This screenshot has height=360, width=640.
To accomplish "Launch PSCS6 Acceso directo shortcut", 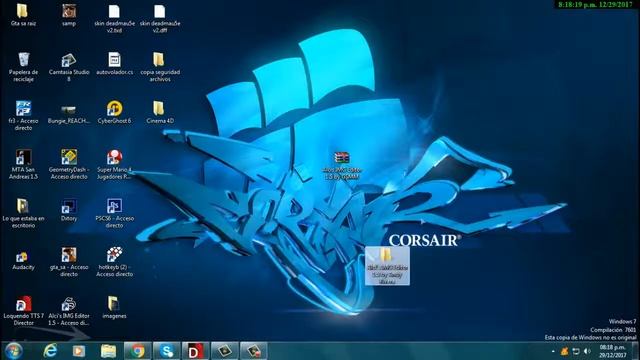I will click(115, 213).
